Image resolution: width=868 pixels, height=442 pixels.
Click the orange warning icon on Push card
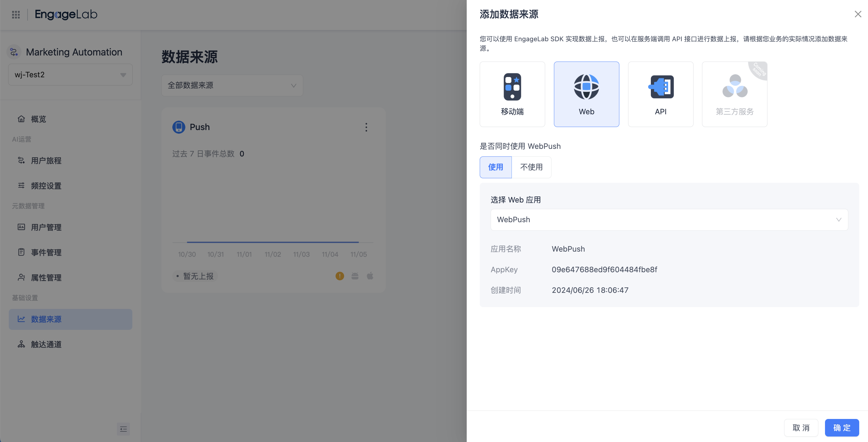pyautogui.click(x=340, y=276)
